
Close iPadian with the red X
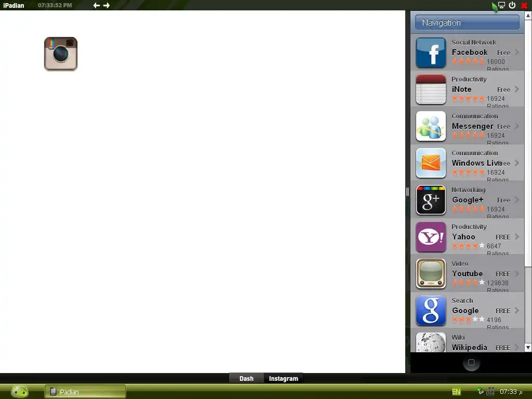coord(524,5)
